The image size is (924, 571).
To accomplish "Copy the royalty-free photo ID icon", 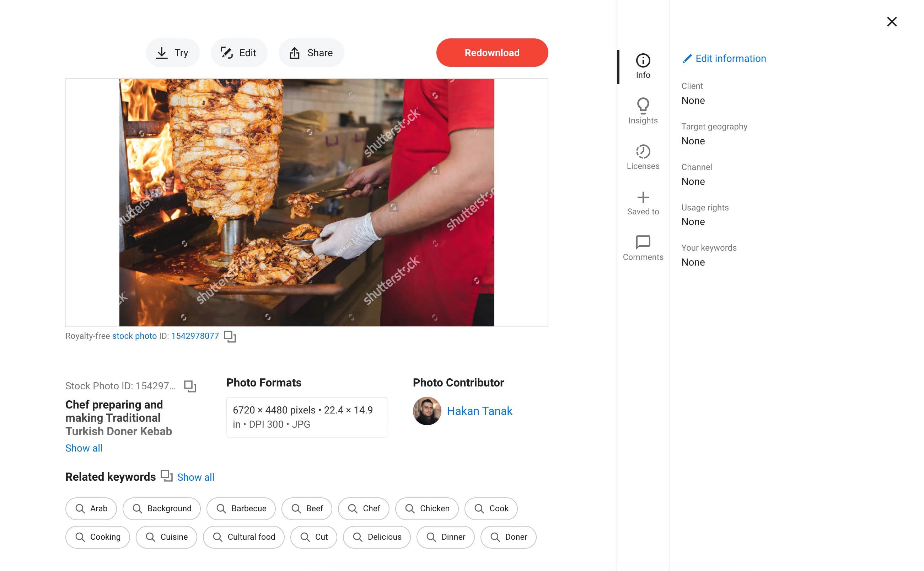I will pyautogui.click(x=230, y=336).
